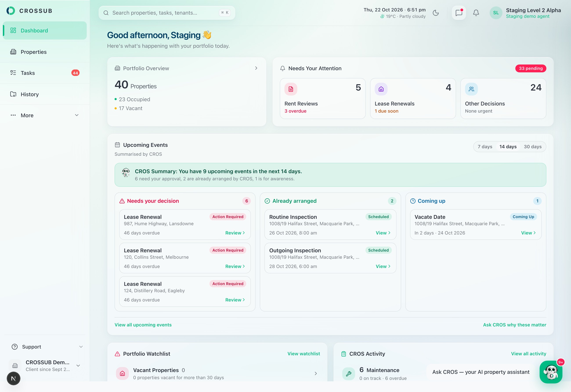Click the SL user avatar
The image size is (571, 392).
[x=496, y=13]
